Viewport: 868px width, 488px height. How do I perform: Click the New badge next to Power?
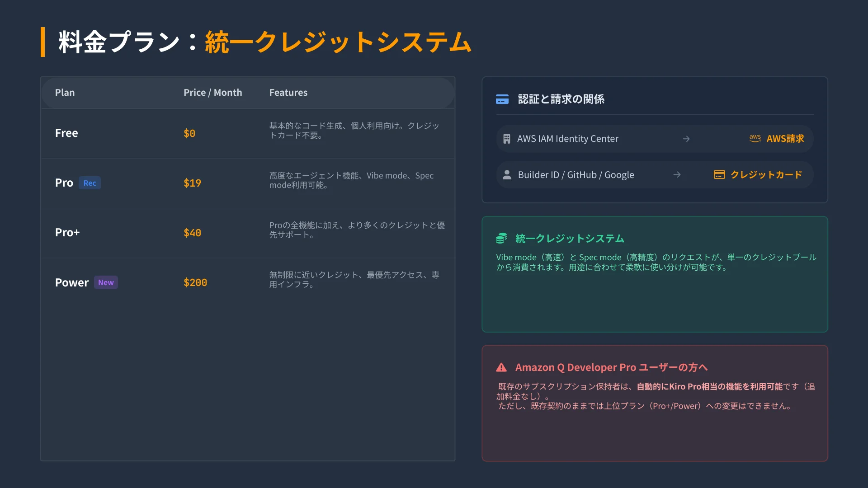(x=106, y=282)
